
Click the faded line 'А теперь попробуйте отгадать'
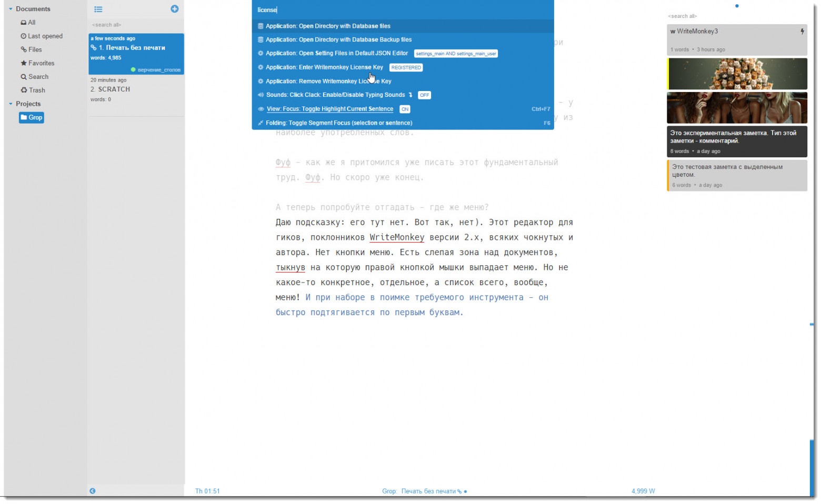point(382,207)
